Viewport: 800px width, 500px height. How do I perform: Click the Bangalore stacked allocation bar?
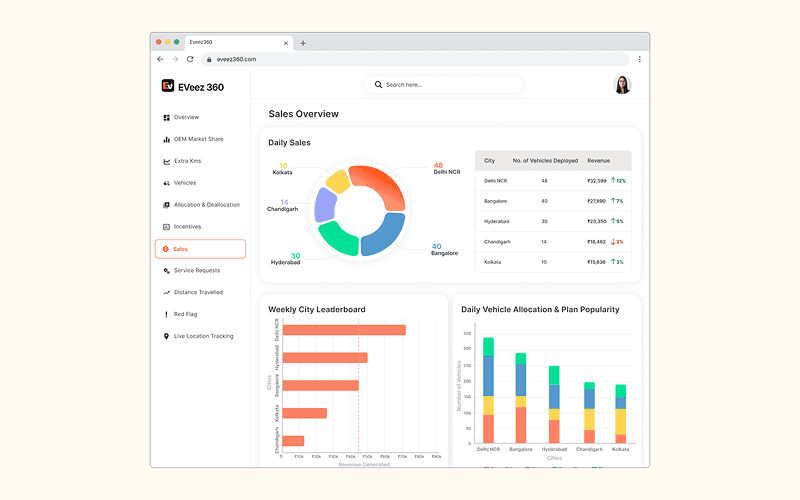(x=520, y=398)
